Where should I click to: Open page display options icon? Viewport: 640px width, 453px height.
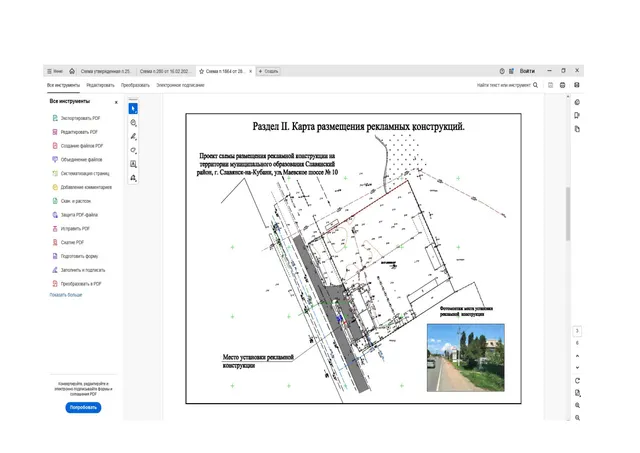click(x=577, y=393)
